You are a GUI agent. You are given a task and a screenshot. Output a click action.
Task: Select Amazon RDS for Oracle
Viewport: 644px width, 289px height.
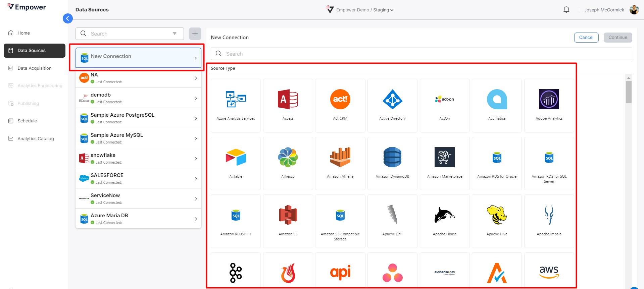(x=497, y=163)
